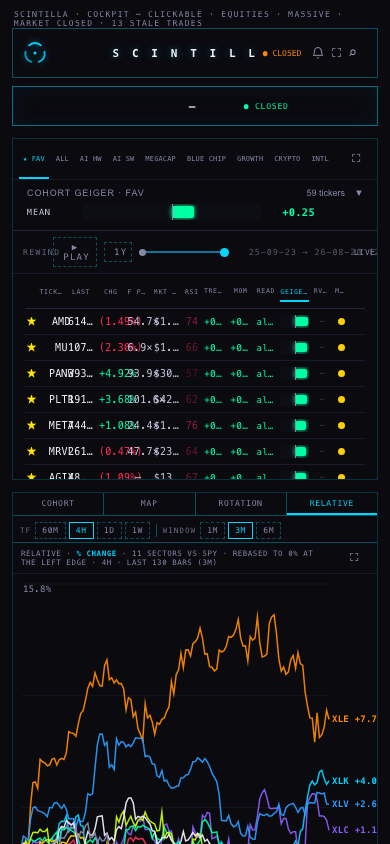Set timeframe to 1W
Image resolution: width=390 pixels, height=844 pixels.
[x=137, y=530]
